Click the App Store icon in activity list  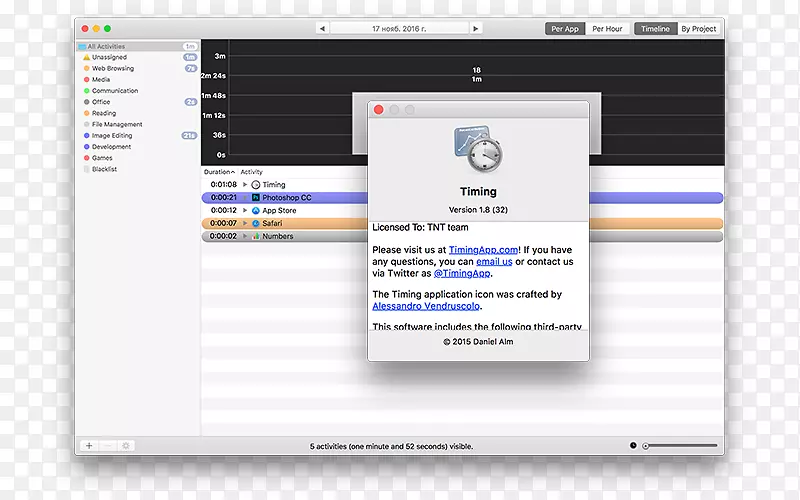pyautogui.click(x=255, y=211)
